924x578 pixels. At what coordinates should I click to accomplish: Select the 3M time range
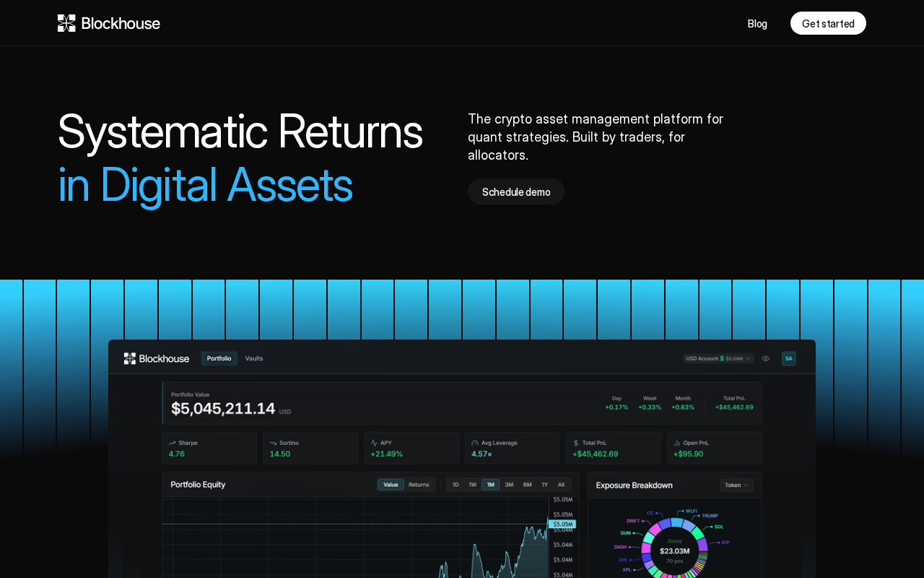click(x=509, y=485)
